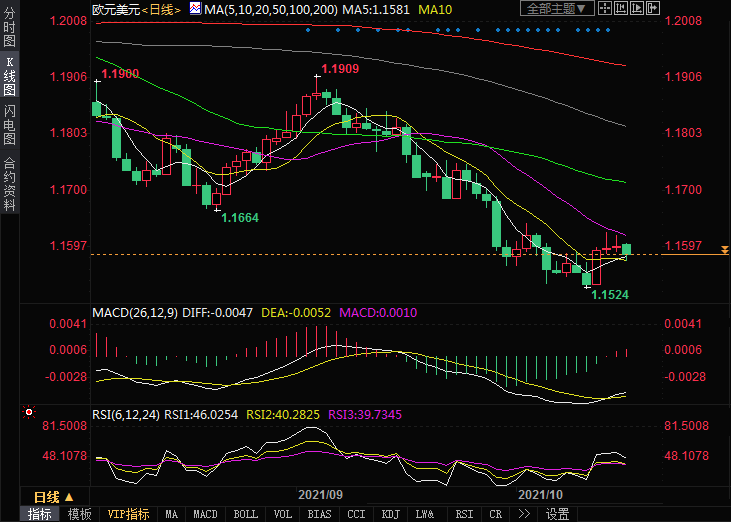
Task: Switch to the 模板 tab
Action: pos(80,514)
